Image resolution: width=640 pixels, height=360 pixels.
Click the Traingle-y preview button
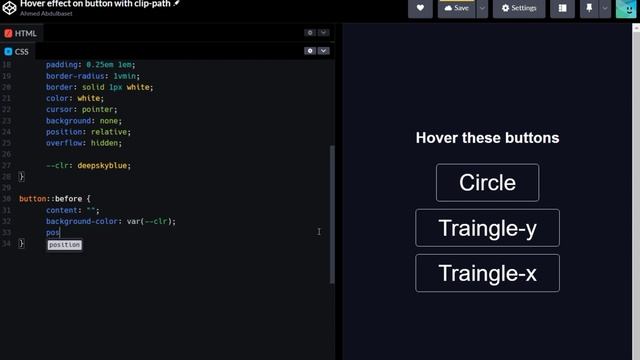coord(487,228)
